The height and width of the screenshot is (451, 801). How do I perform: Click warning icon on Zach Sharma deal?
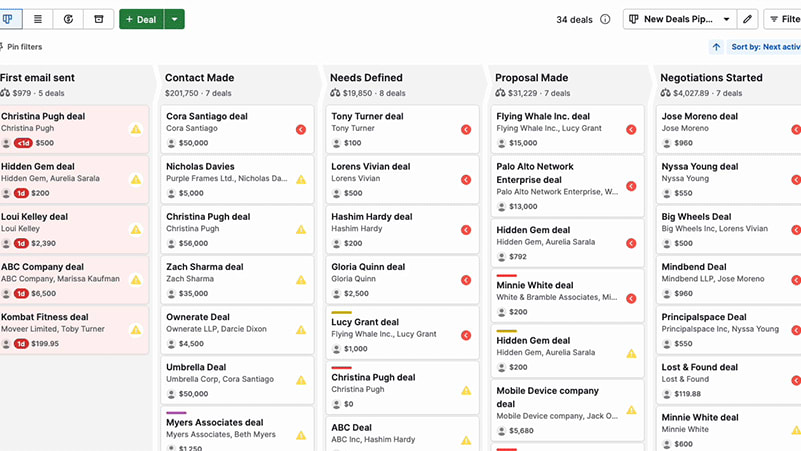(301, 280)
